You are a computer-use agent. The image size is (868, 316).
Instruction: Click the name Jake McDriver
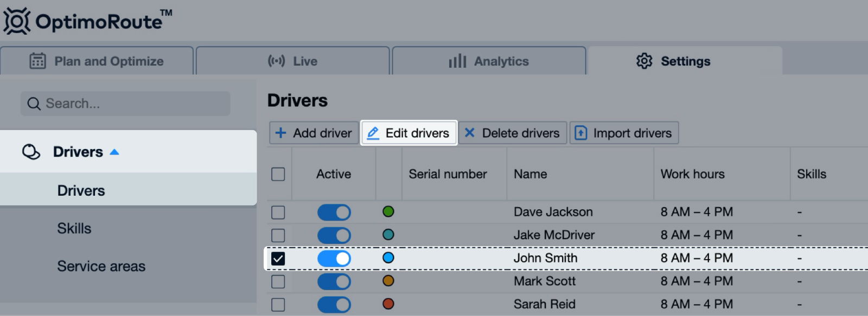pyautogui.click(x=554, y=235)
